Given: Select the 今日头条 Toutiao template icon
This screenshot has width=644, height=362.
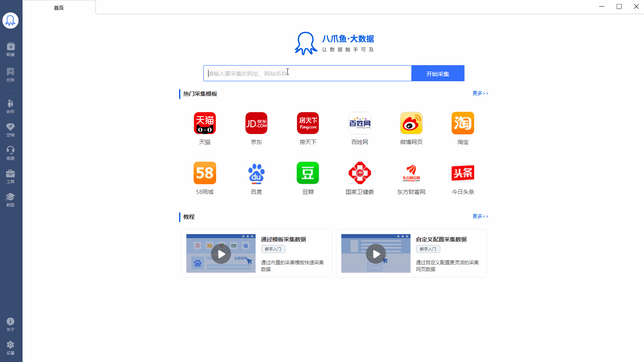Looking at the screenshot, I should click(463, 173).
